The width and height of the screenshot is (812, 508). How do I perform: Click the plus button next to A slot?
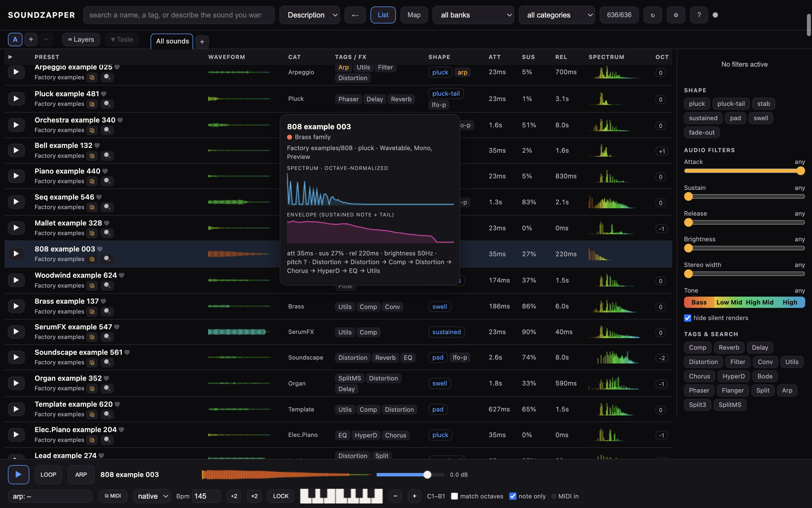pyautogui.click(x=31, y=39)
